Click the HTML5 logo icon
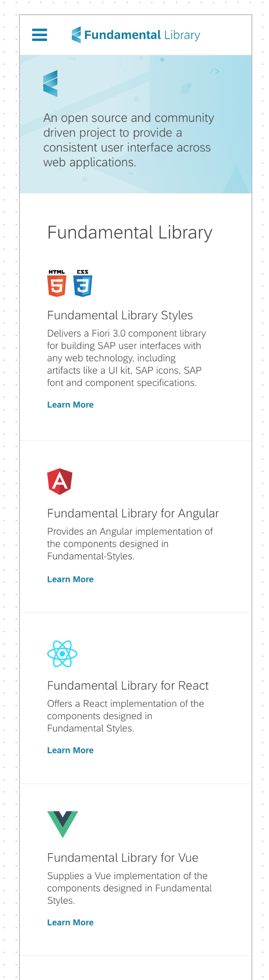Screen dimensions: 269x980 pos(57,283)
